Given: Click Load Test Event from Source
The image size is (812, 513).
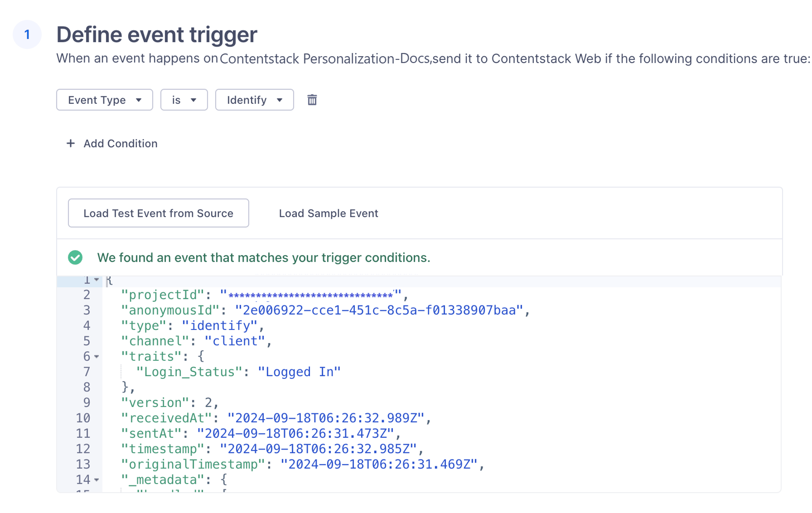Looking at the screenshot, I should click(159, 213).
